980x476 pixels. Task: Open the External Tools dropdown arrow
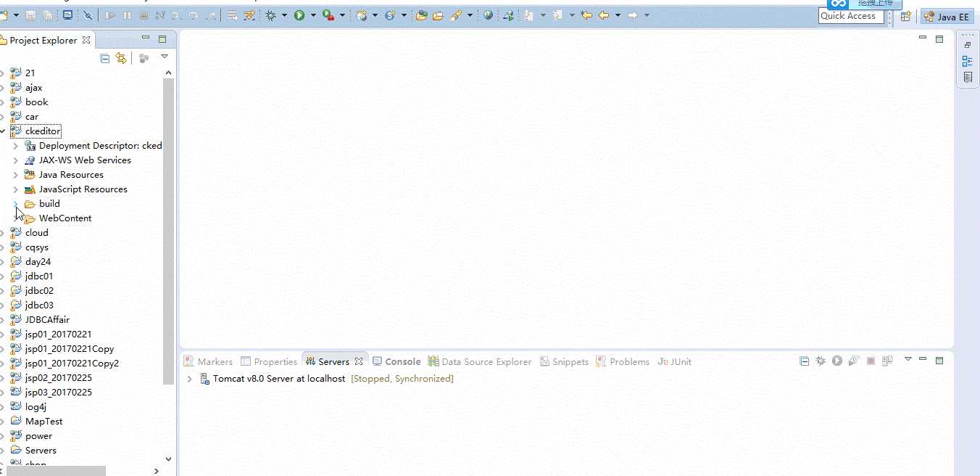pos(342,15)
